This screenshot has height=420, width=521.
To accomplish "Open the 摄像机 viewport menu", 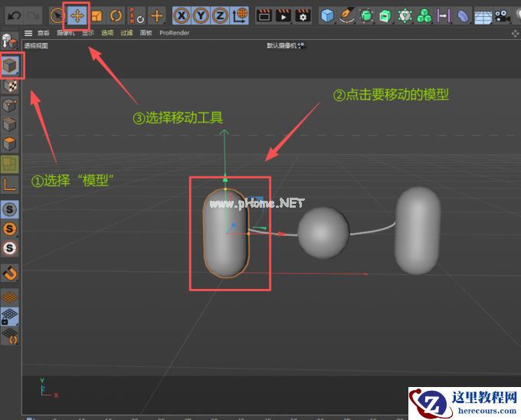I will (64, 33).
